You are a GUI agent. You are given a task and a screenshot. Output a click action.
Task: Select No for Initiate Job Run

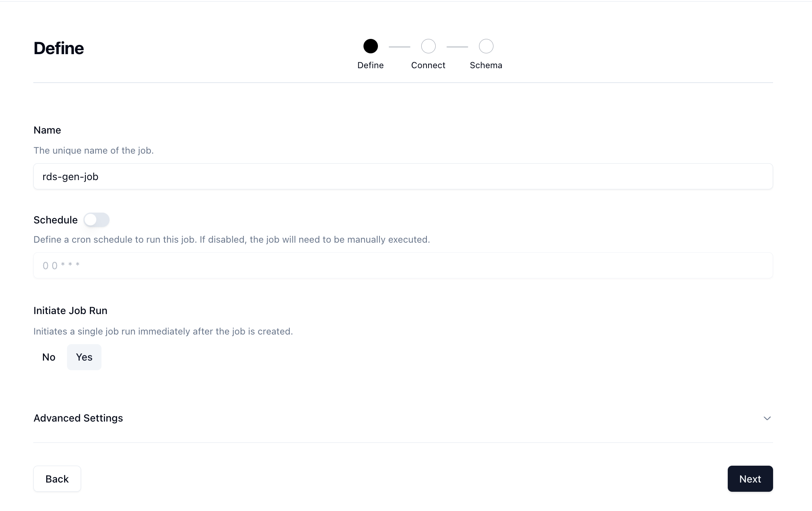coord(49,357)
